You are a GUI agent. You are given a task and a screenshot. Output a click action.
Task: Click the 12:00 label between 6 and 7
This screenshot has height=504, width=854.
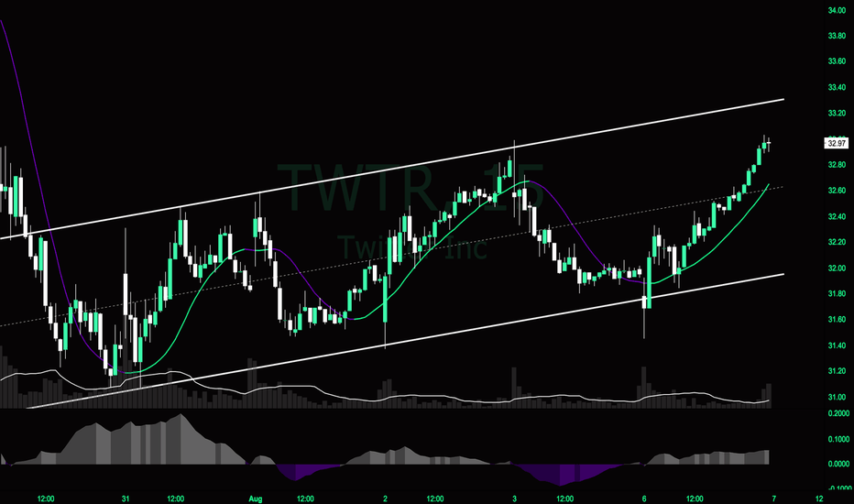[695, 499]
